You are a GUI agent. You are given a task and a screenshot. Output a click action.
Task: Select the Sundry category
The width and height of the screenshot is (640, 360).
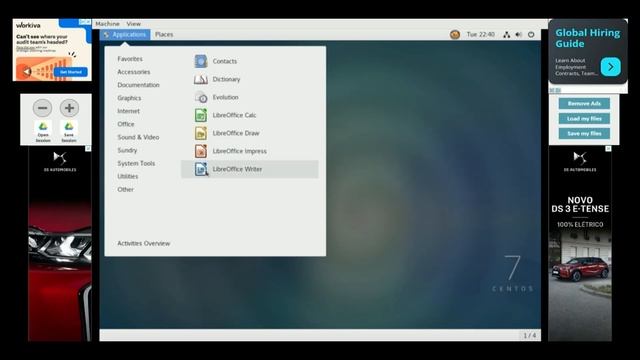point(127,150)
